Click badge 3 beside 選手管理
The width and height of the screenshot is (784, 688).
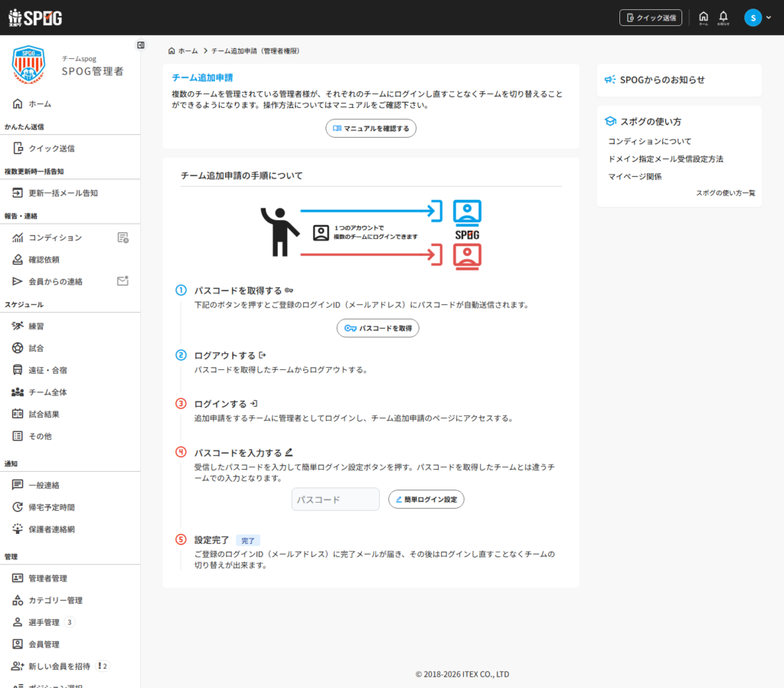[x=70, y=622]
